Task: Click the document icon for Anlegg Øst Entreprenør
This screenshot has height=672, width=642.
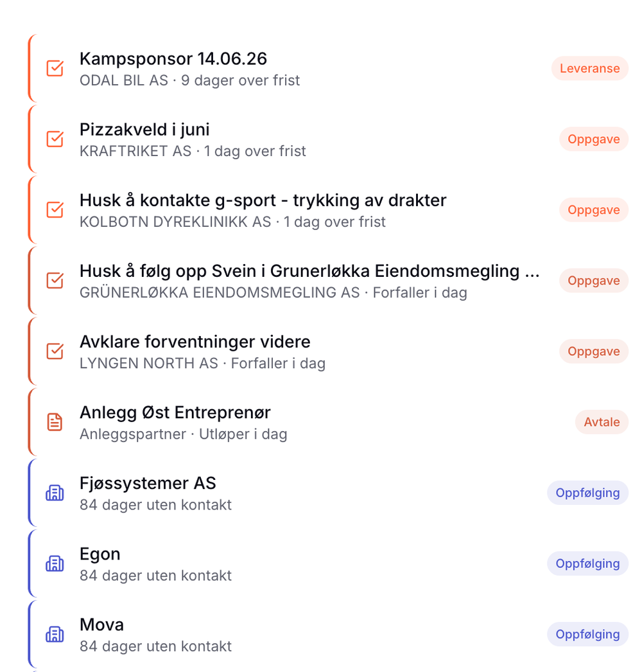Action: [55, 422]
